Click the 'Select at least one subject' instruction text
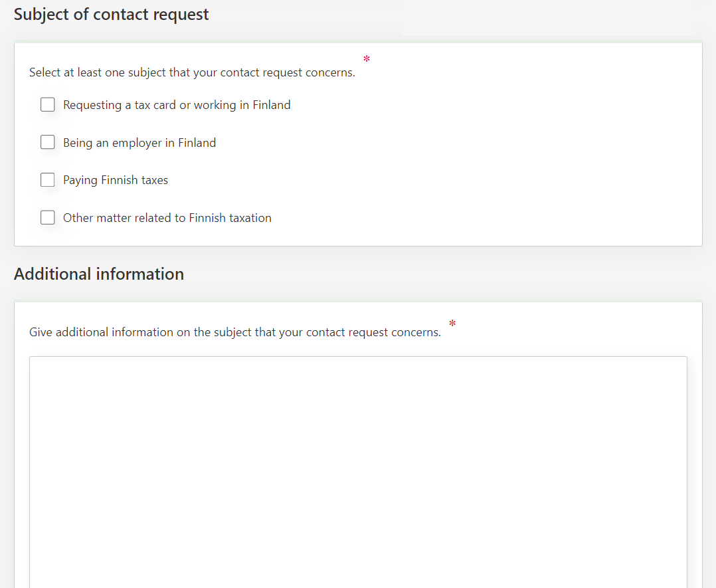Viewport: 716px width, 588px height. (x=192, y=72)
